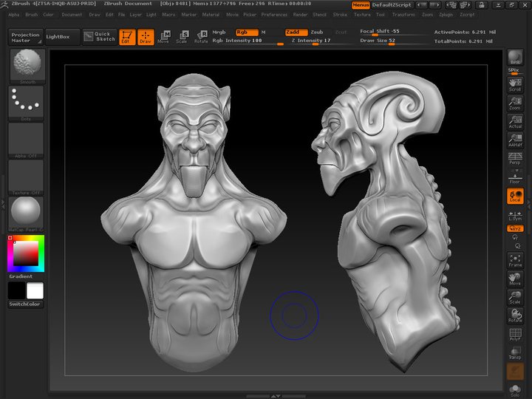Click the SPix render quality slider
Screen dimensions: 532x399
point(515,71)
